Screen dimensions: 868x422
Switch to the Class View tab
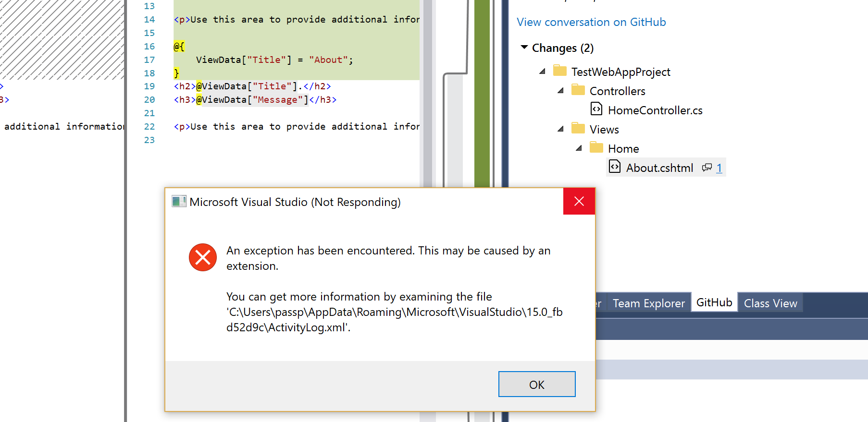tap(770, 303)
